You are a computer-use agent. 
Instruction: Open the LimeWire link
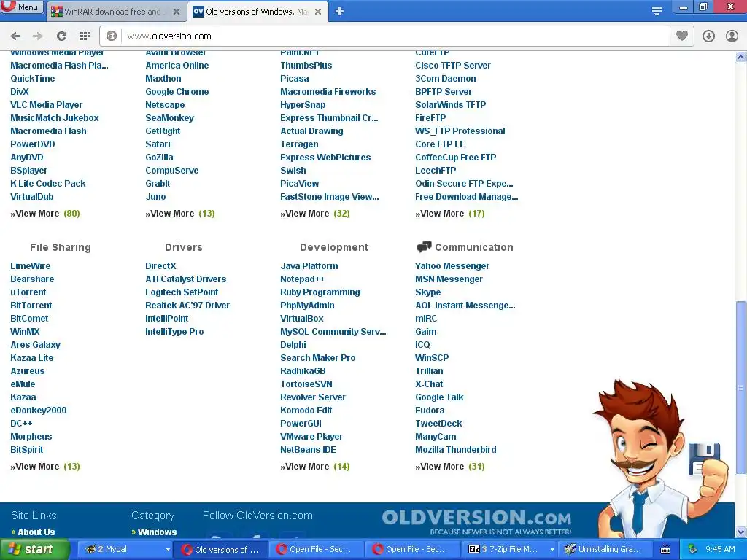pyautogui.click(x=31, y=265)
